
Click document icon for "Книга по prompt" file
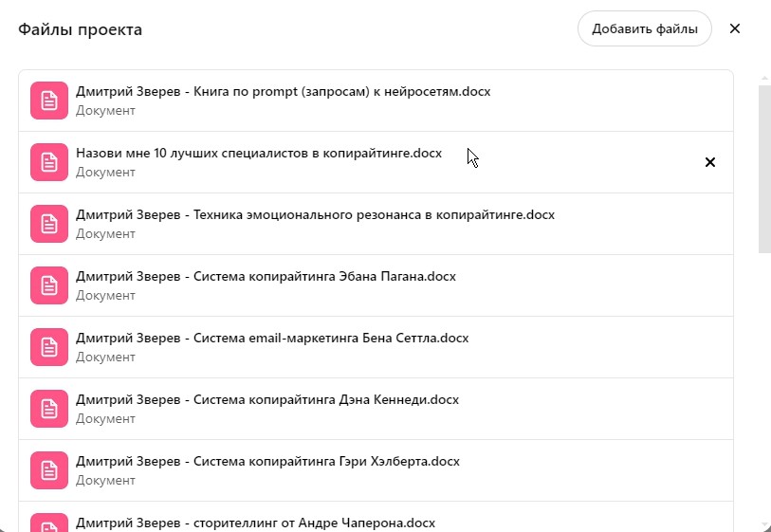point(49,101)
